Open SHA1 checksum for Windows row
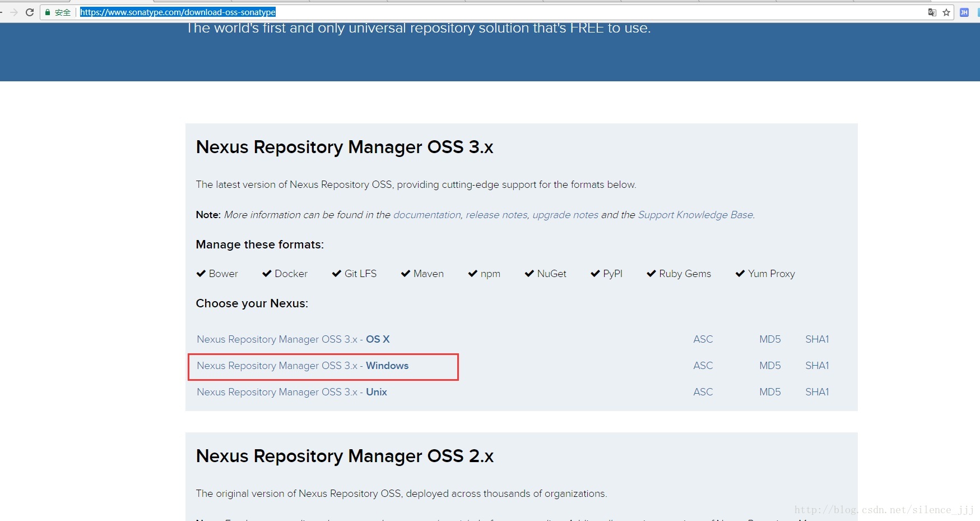 pos(817,366)
